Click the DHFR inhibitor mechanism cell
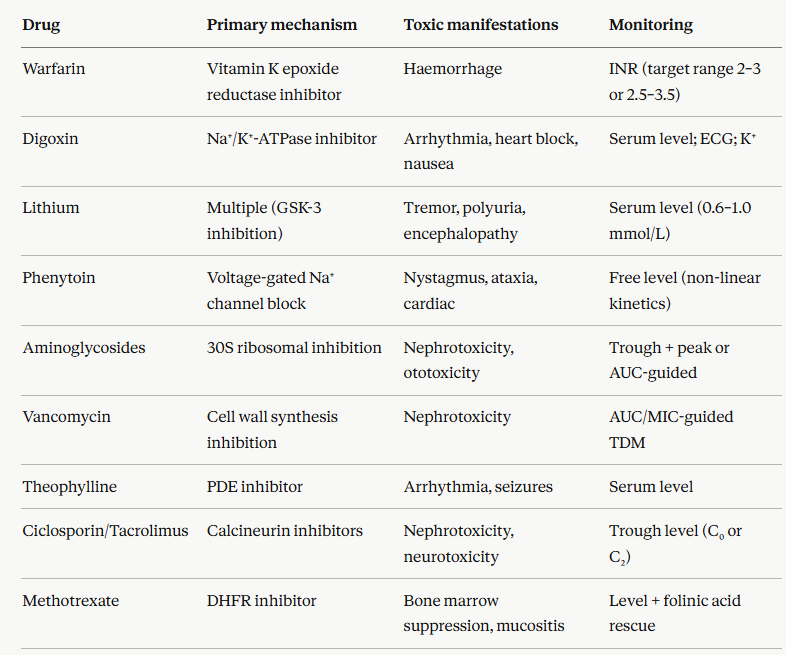Screen dimensions: 786x655 [261, 601]
